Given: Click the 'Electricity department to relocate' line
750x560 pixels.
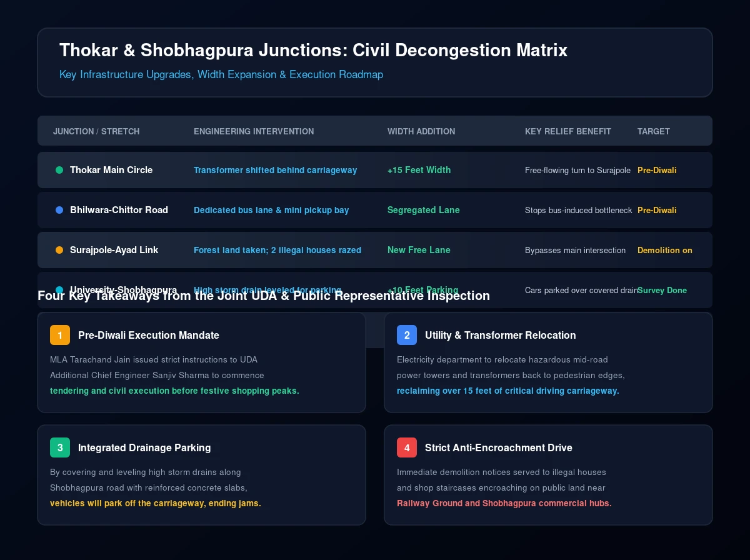Looking at the screenshot, I should 502,359.
